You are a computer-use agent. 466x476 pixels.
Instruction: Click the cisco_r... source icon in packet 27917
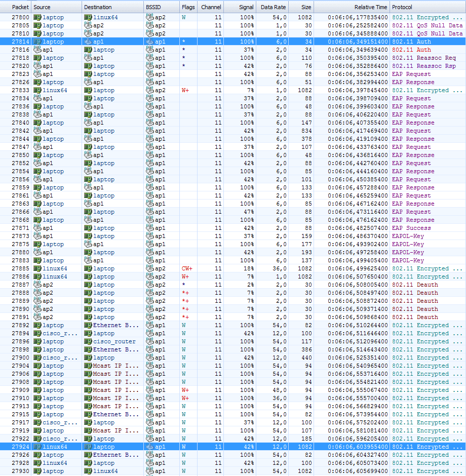(x=37, y=422)
